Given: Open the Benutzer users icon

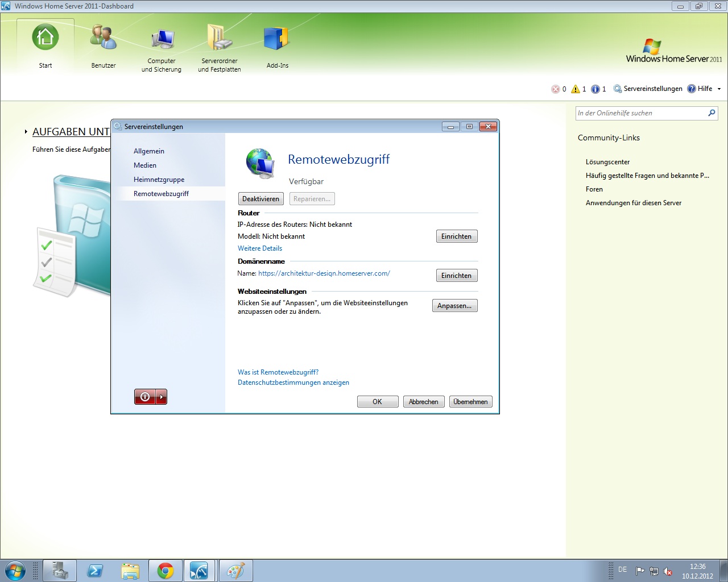Looking at the screenshot, I should (x=104, y=38).
